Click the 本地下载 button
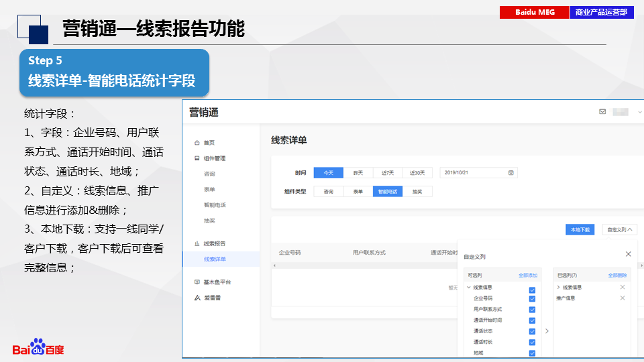The height and width of the screenshot is (362, 644). 580,230
